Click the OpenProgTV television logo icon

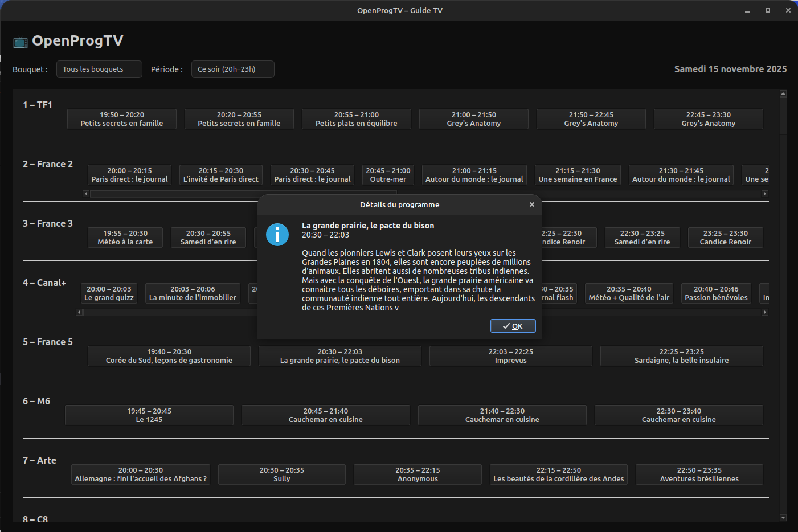21,42
